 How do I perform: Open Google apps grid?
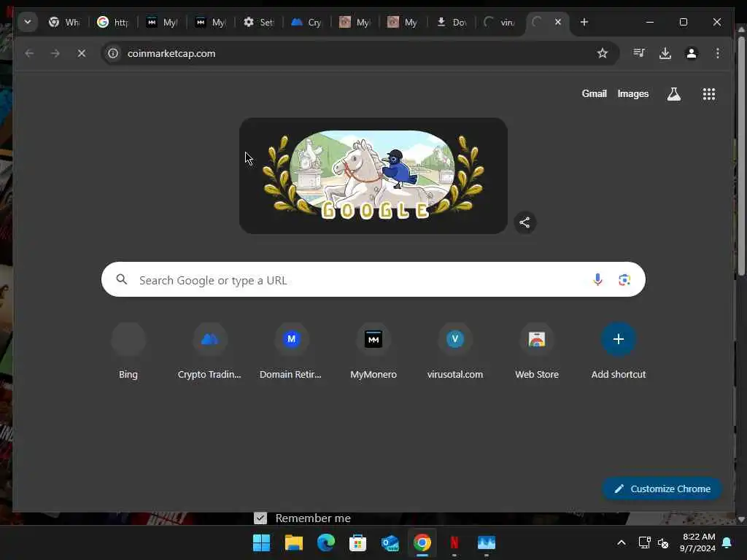coord(709,94)
